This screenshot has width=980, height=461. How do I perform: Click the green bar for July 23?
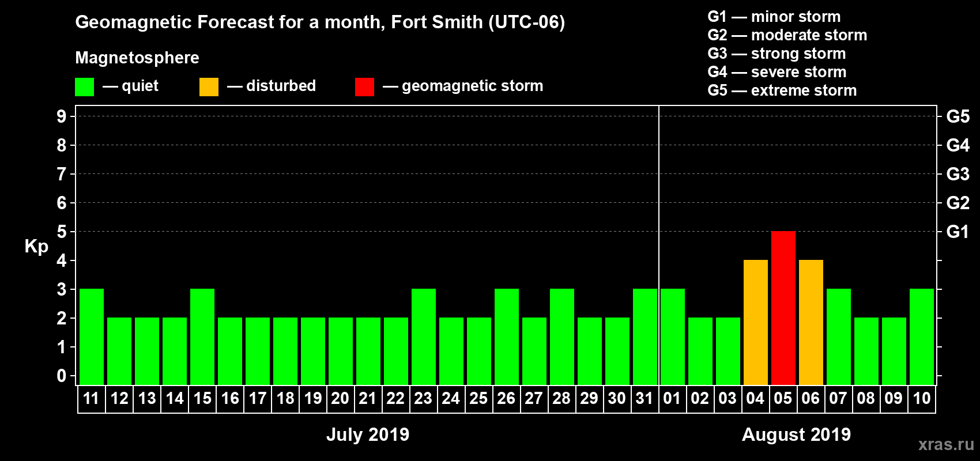424,337
